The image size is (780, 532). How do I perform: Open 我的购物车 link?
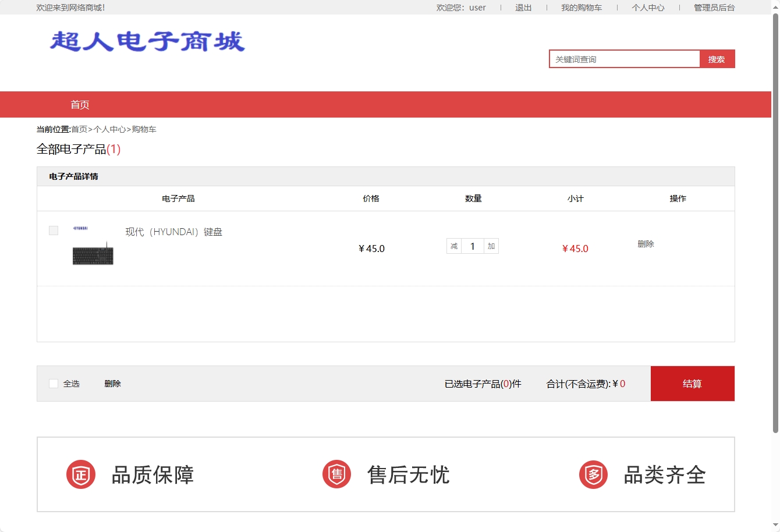click(582, 8)
